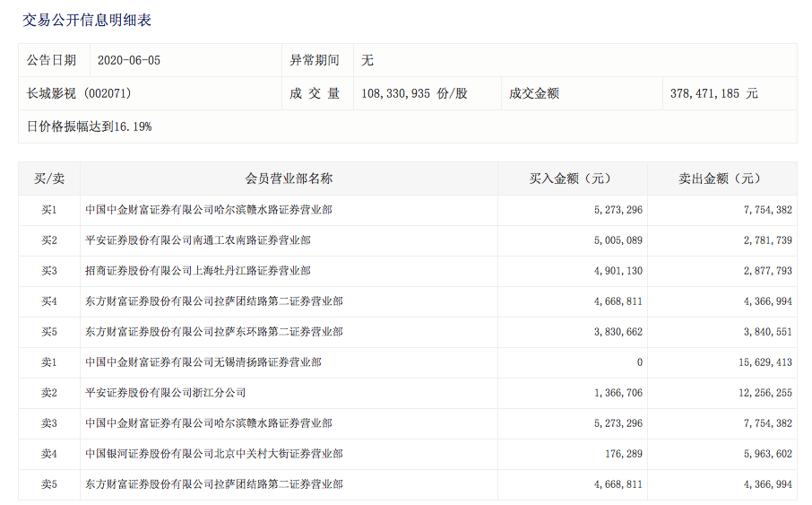
Task: Select the 买4 row label
Action: click(49, 301)
